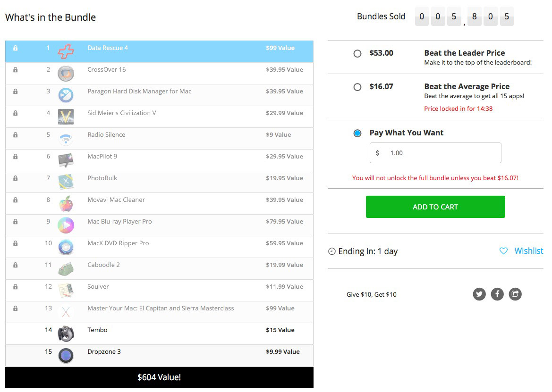Click the Tembo title
Image resolution: width=552 pixels, height=392 pixels.
98,330
